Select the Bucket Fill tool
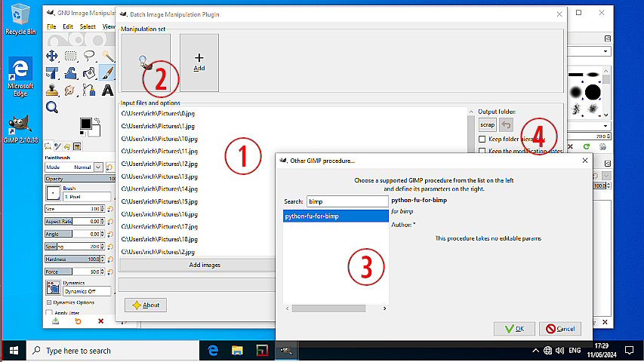The height and width of the screenshot is (362, 644). [x=89, y=73]
